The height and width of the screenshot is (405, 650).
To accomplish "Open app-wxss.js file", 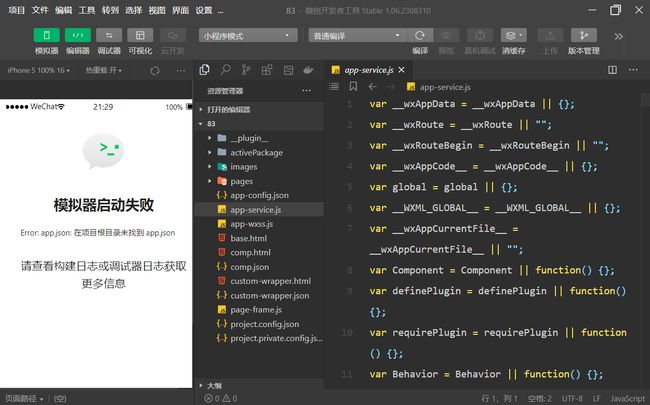I will (259, 224).
